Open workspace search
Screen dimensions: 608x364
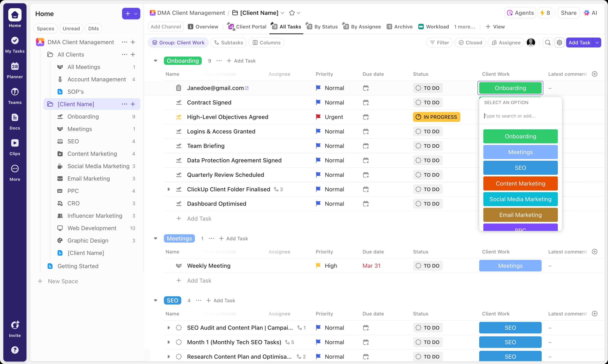[x=548, y=42]
